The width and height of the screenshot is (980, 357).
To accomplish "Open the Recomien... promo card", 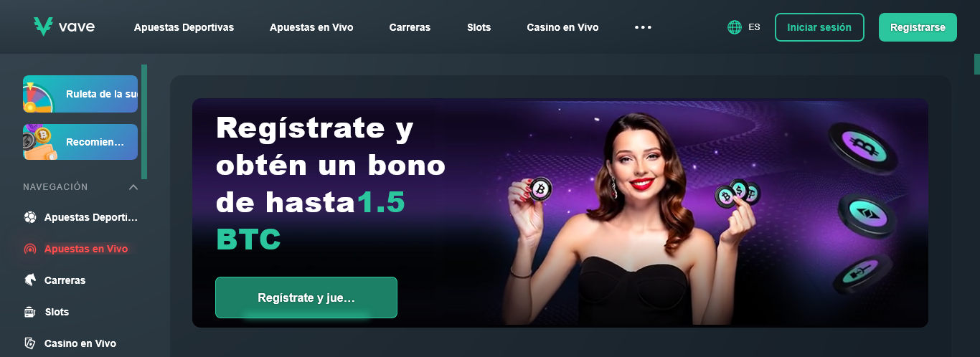I will tap(80, 142).
